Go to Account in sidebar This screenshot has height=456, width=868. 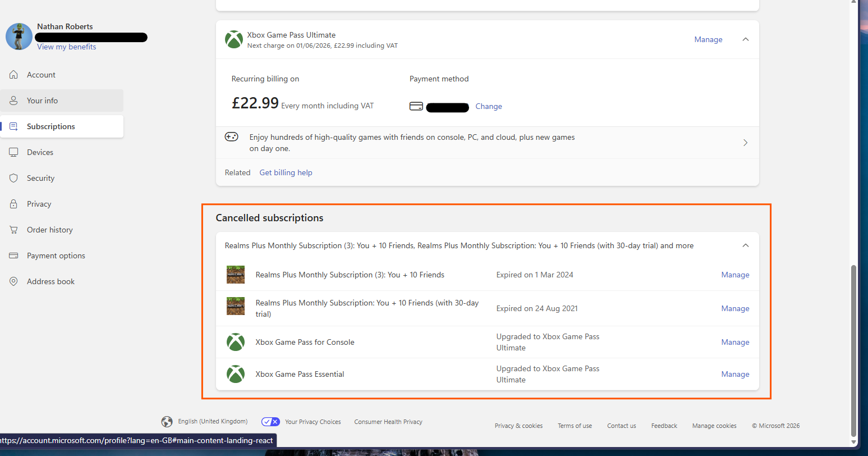pos(62,75)
